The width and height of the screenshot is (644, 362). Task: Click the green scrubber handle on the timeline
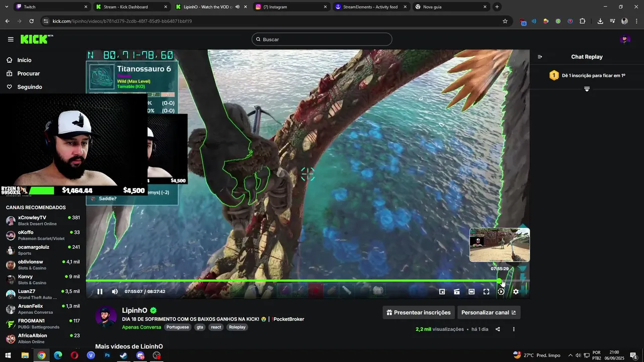(499, 281)
